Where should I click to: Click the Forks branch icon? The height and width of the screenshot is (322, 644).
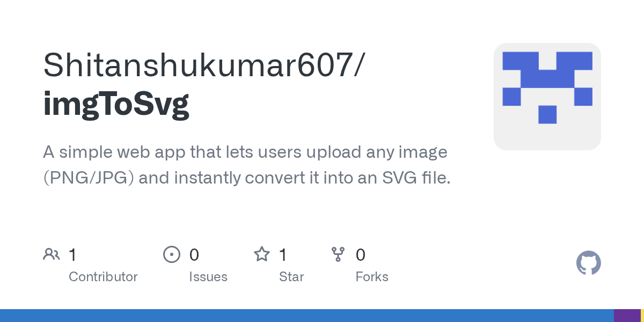338,254
